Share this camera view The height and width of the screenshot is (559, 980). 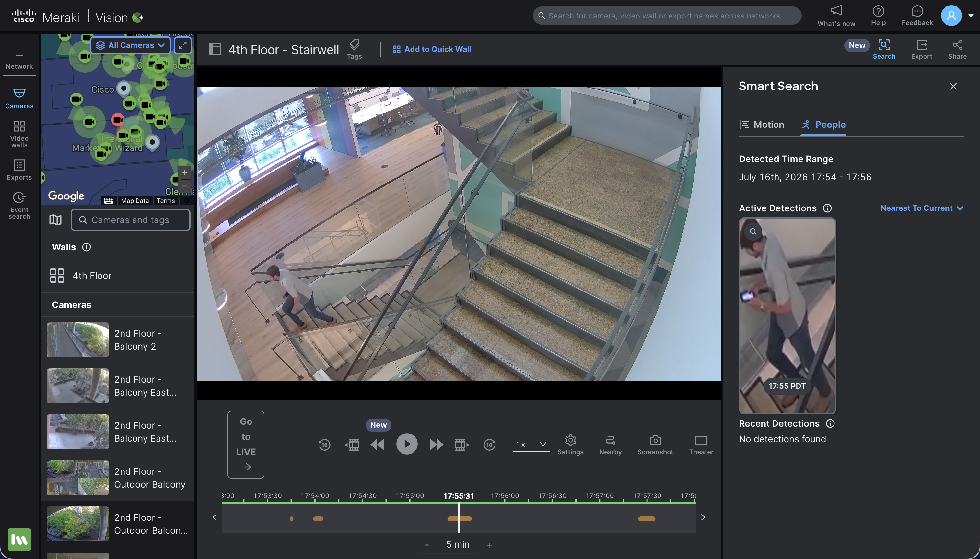(957, 49)
